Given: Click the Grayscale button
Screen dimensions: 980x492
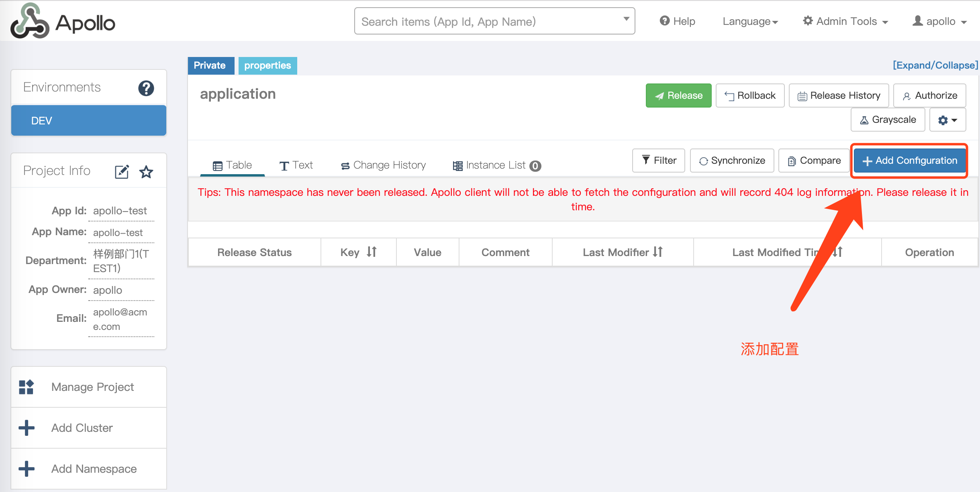Looking at the screenshot, I should pyautogui.click(x=888, y=120).
